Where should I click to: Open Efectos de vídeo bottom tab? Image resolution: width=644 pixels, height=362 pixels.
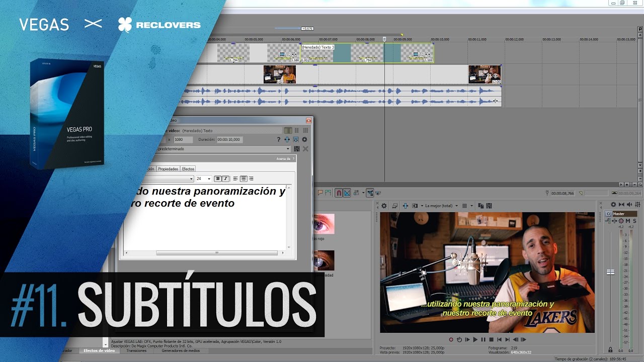coord(99,350)
